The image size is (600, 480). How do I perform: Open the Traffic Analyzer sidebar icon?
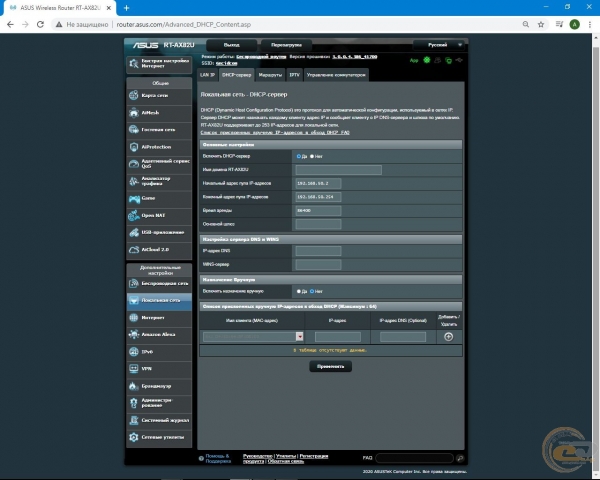point(134,181)
